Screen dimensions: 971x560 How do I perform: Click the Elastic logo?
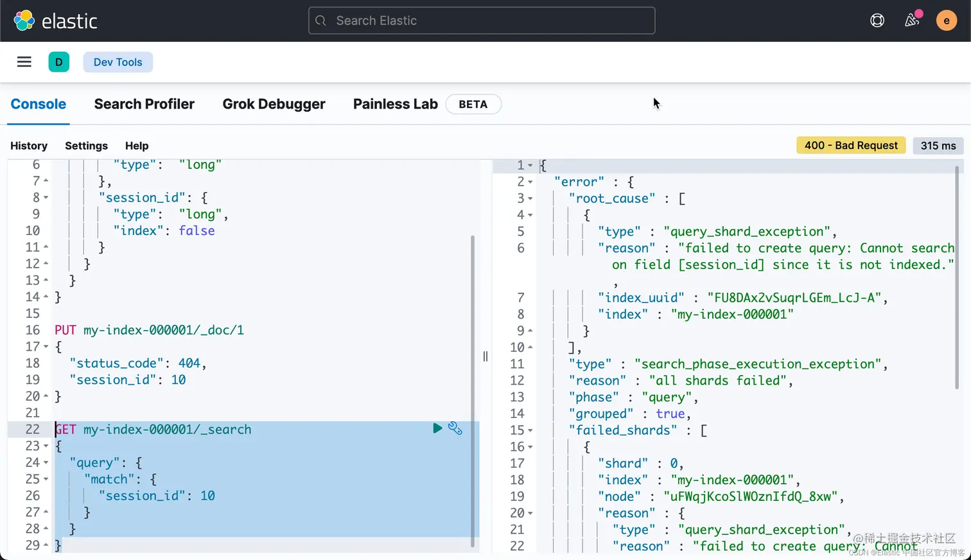[x=55, y=21]
